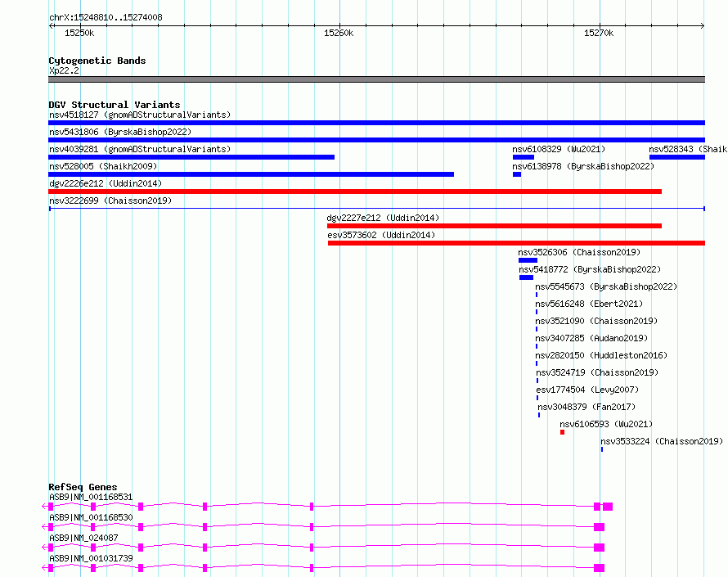Open the nsv6108329 Wu2021 label
The height and width of the screenshot is (577, 728).
pos(559,149)
